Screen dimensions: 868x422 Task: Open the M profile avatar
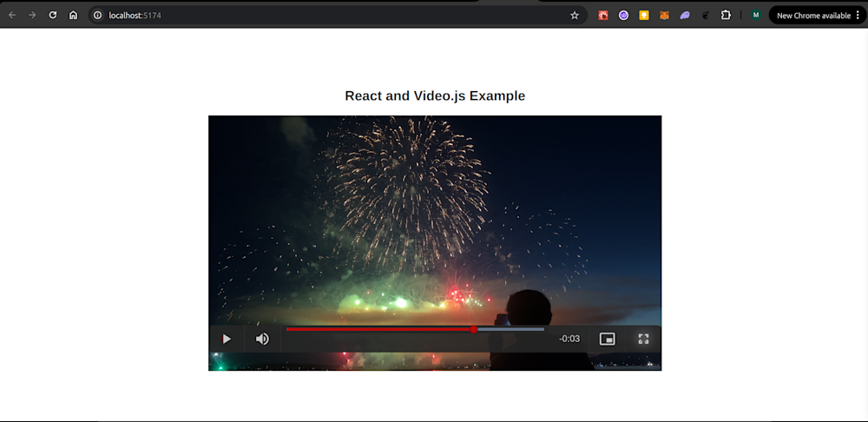756,16
